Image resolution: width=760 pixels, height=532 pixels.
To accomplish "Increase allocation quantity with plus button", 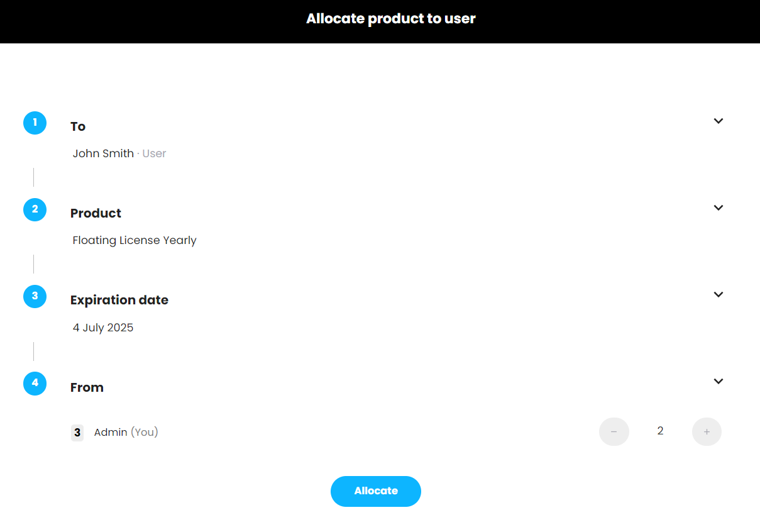I will 707,432.
